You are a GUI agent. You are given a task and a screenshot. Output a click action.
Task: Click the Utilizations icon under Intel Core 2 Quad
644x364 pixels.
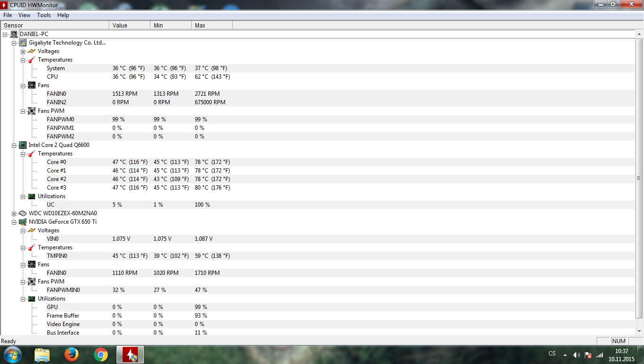(32, 196)
